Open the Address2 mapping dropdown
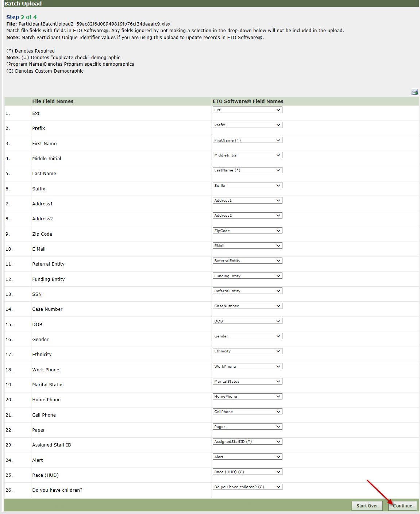This screenshot has width=420, height=514. (247, 215)
